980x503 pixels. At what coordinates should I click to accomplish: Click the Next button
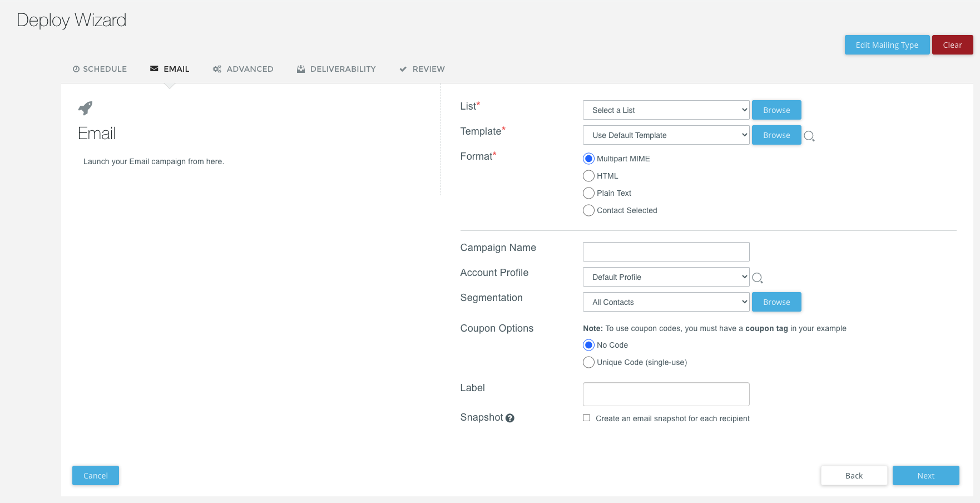pos(925,476)
